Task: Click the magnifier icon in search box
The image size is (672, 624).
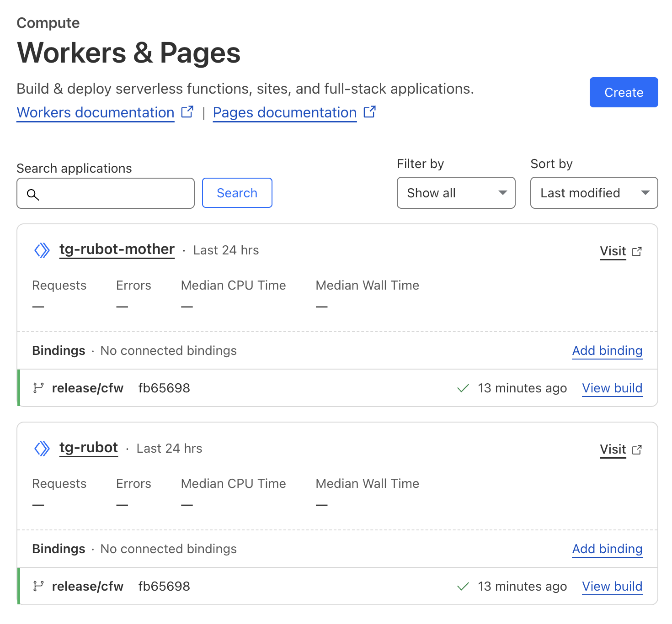Action: tap(33, 195)
